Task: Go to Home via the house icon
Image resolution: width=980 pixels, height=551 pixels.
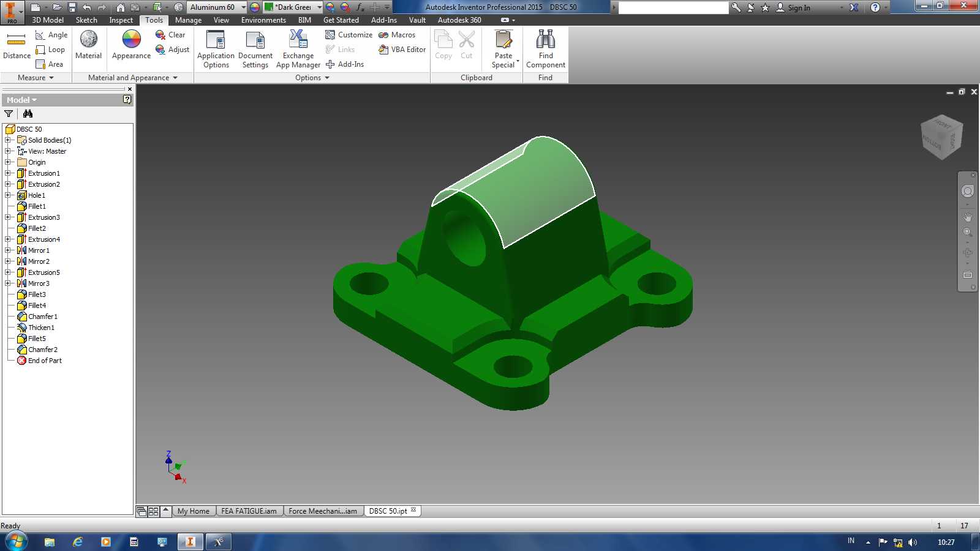Action: coord(121,7)
